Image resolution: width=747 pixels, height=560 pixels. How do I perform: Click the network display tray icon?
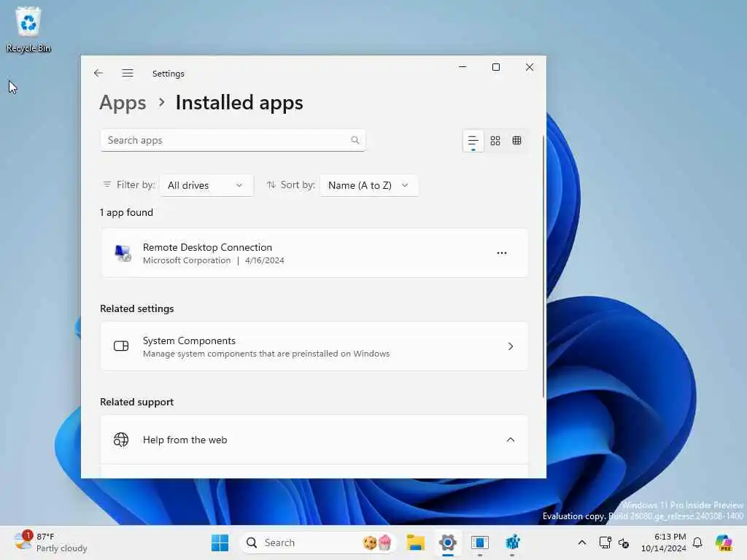click(x=605, y=542)
